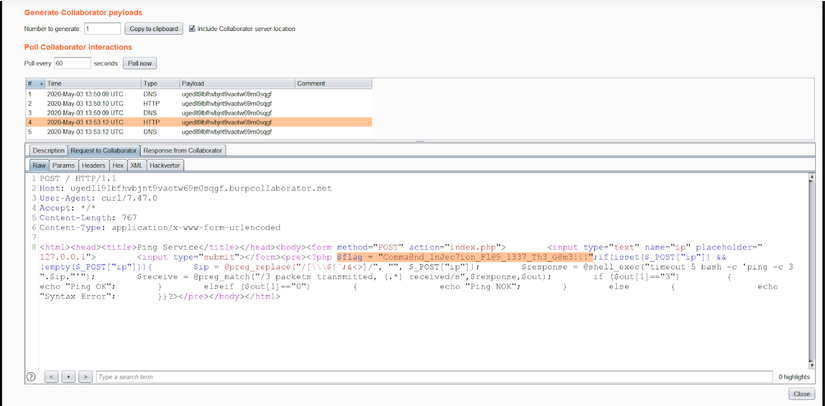
Task: Open the Description tab
Action: coord(48,150)
